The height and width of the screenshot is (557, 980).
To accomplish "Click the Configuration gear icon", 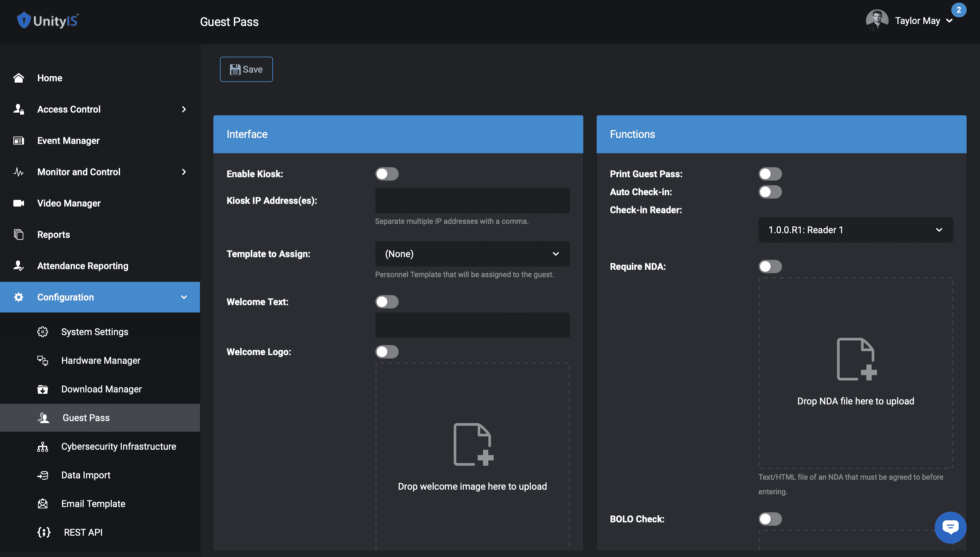I will (x=18, y=297).
